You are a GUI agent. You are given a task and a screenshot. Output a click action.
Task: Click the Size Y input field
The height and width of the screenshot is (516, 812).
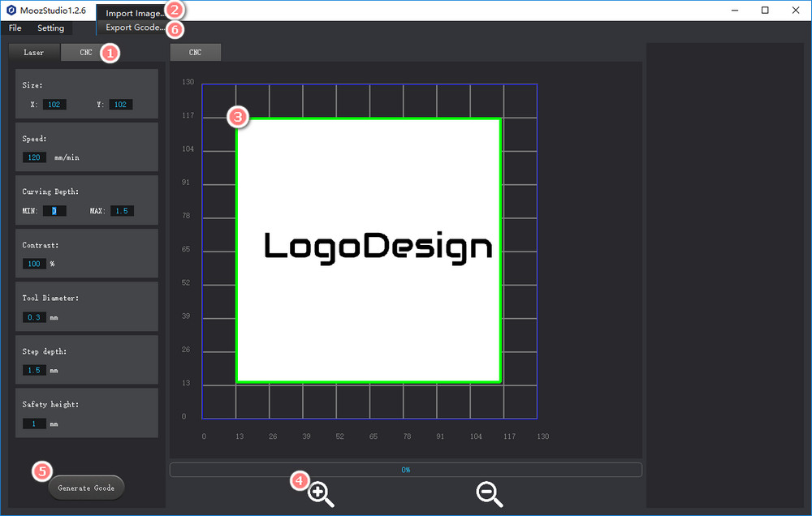(120, 105)
